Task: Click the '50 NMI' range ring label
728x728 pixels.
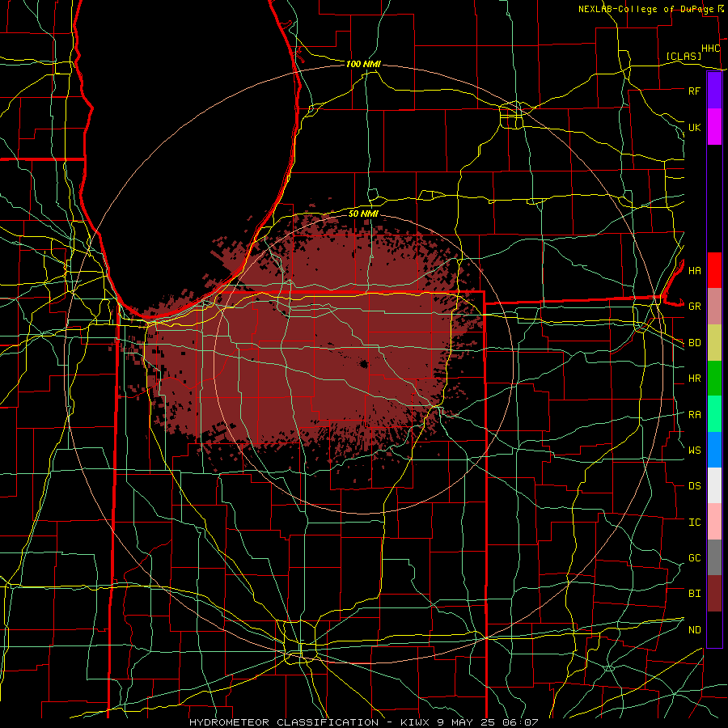Action: (x=363, y=214)
